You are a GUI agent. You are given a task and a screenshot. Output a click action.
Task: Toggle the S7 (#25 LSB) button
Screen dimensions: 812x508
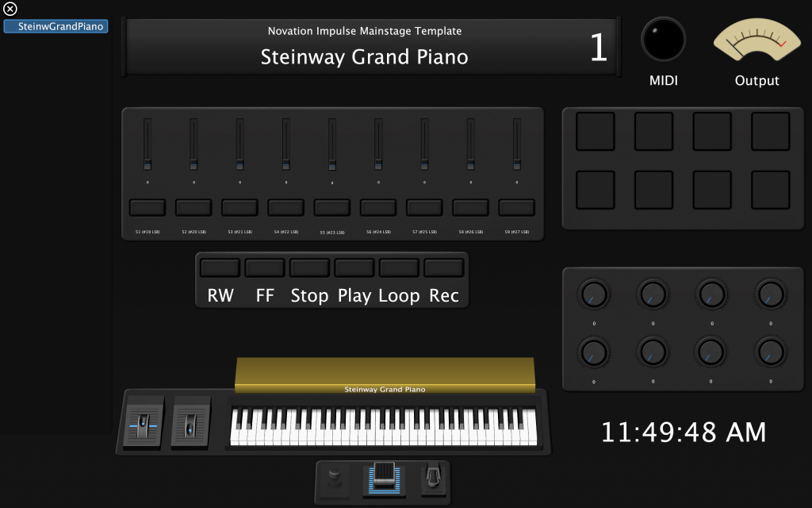(x=424, y=207)
